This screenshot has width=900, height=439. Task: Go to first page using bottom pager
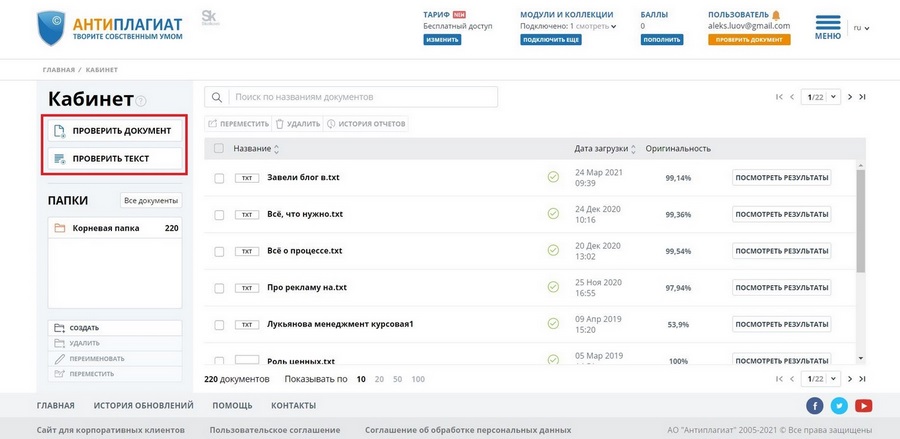tap(779, 379)
